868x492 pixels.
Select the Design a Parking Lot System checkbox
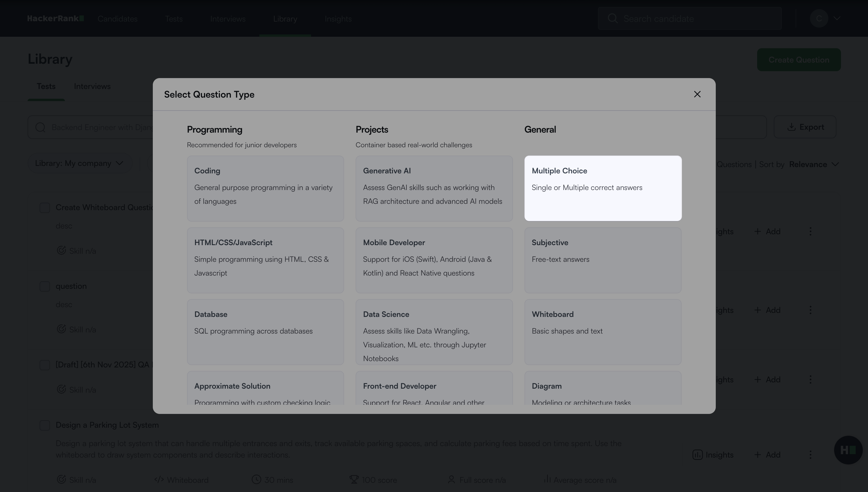tap(45, 425)
